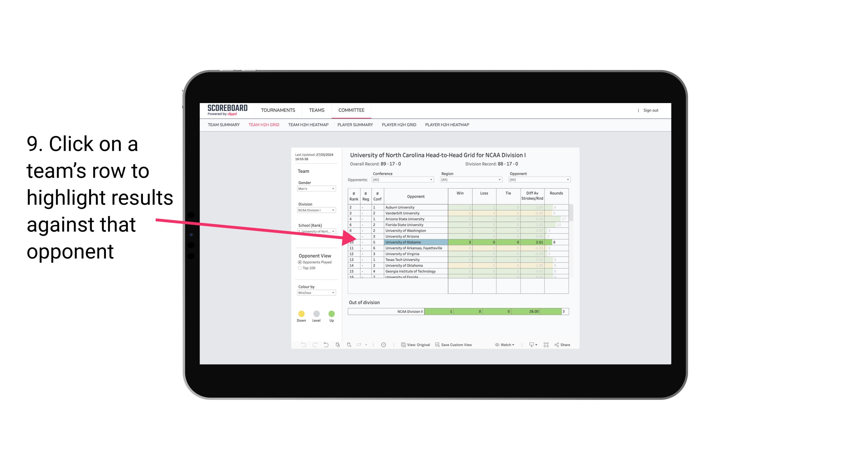The width and height of the screenshot is (868, 467).
Task: Click the fullscreen/expand icon in toolbar
Action: pos(547,345)
